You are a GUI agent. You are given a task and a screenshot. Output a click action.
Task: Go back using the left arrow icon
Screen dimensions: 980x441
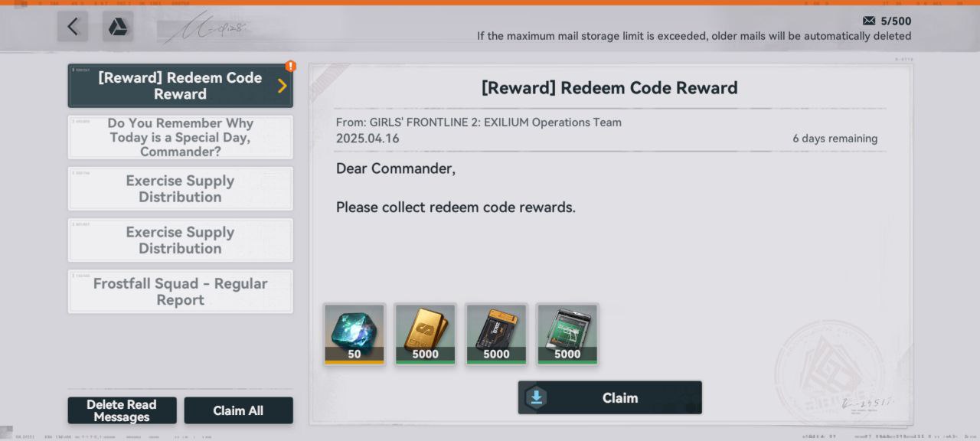pyautogui.click(x=73, y=27)
